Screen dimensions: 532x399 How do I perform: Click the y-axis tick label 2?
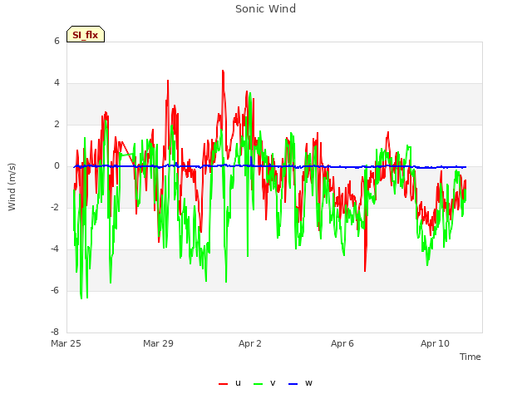[57, 125]
